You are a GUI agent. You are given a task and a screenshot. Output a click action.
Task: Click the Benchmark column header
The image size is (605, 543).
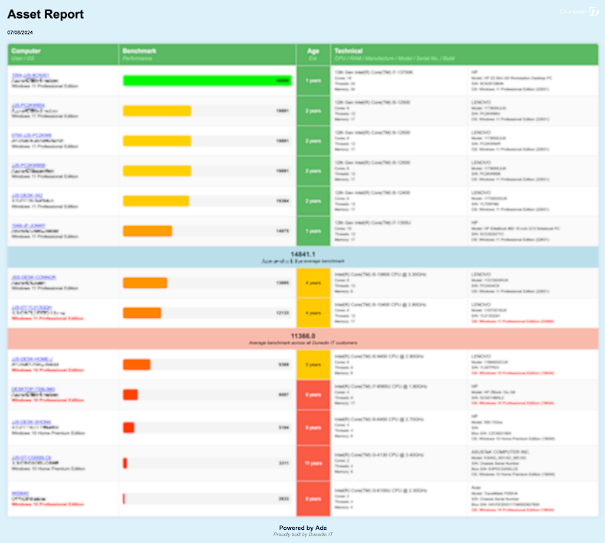pos(140,50)
